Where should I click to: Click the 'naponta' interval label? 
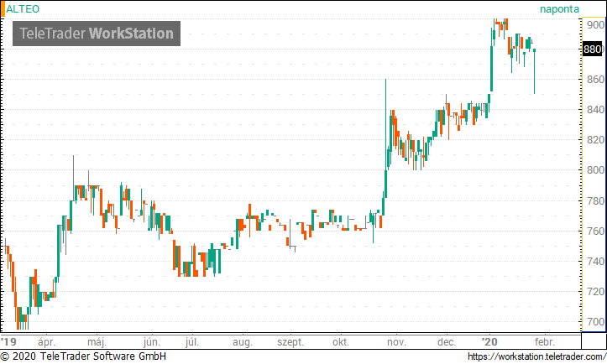pos(559,9)
